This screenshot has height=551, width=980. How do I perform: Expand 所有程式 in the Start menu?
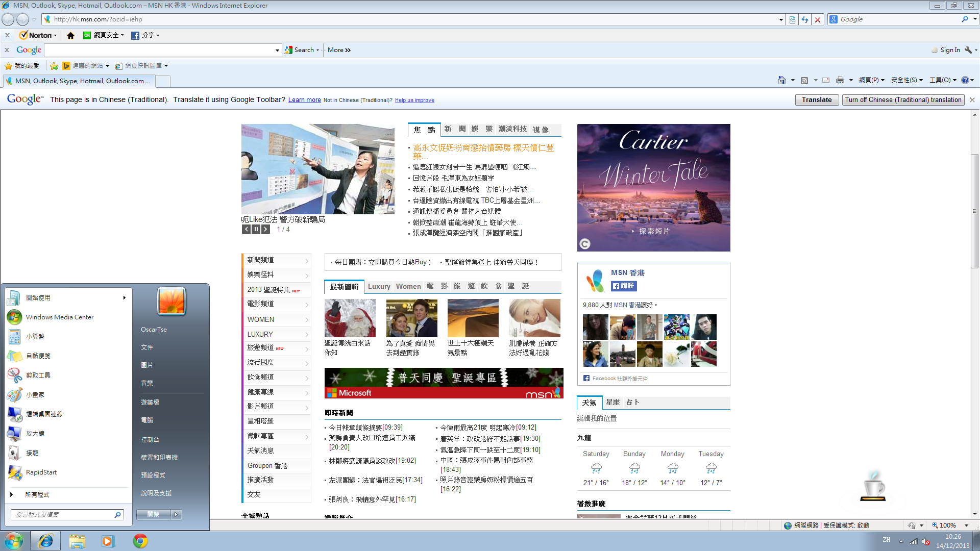[37, 495]
